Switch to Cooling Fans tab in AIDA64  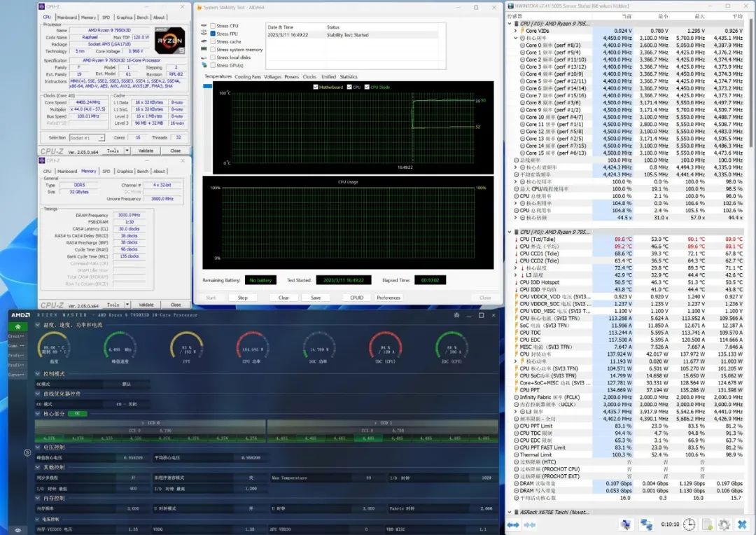(x=248, y=77)
